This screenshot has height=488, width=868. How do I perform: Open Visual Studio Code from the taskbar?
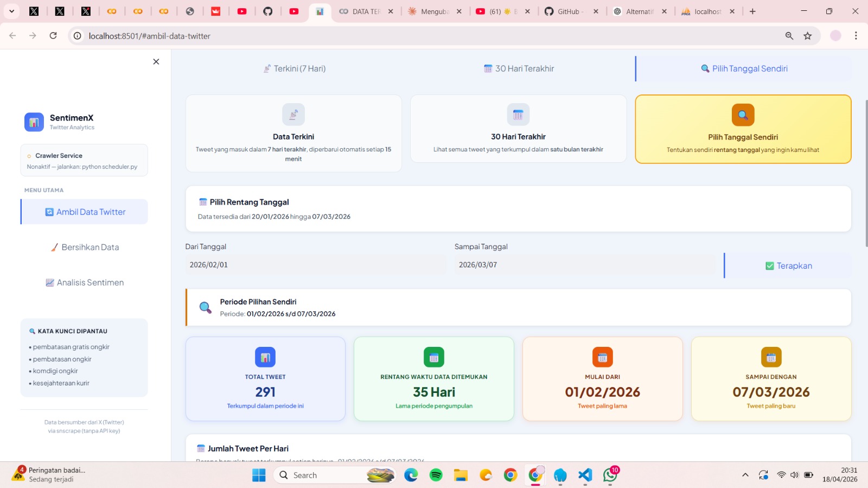click(x=585, y=475)
